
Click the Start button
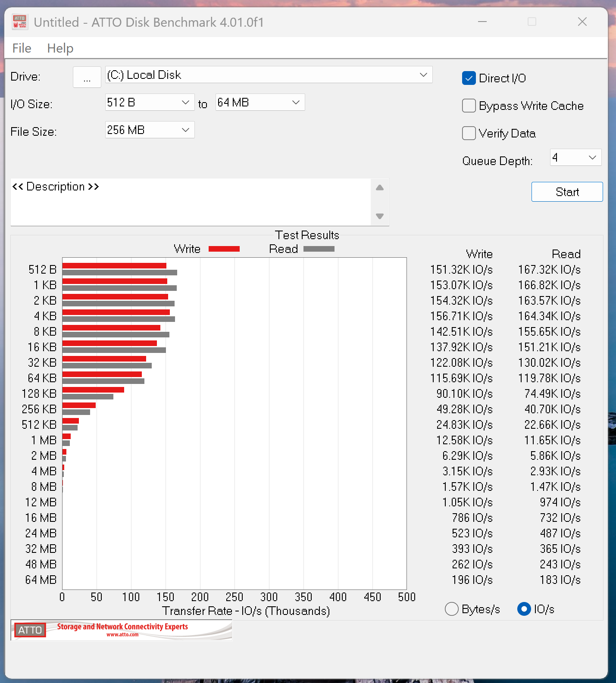click(567, 192)
